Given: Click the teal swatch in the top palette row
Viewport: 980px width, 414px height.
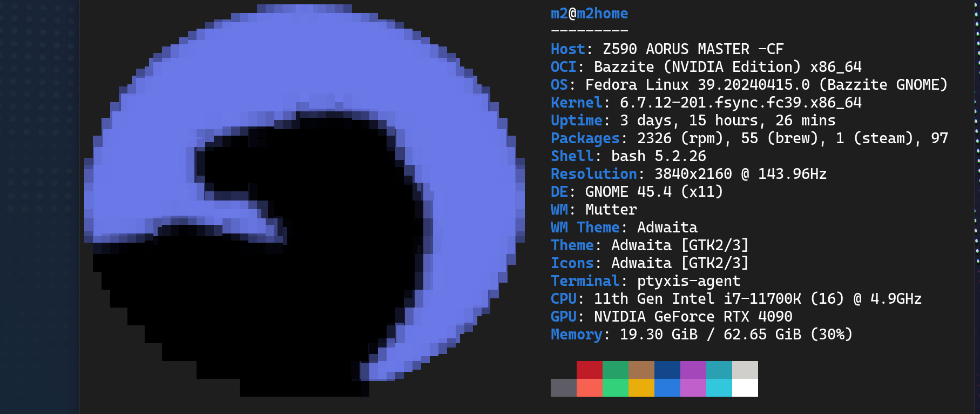Looking at the screenshot, I should [x=719, y=370].
